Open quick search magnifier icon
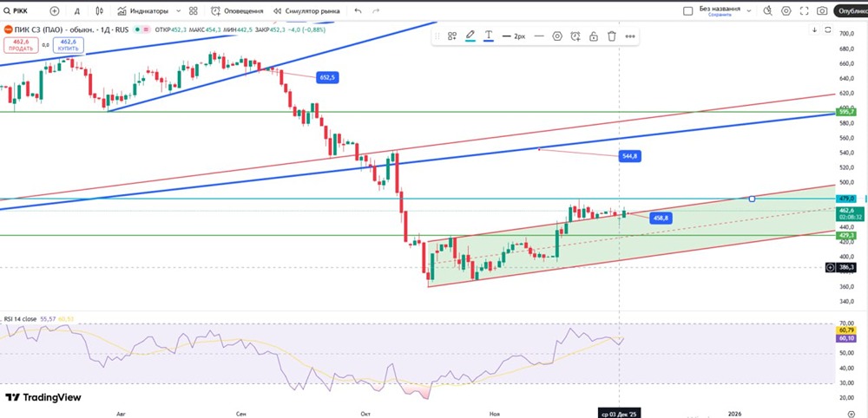Viewport: 868px width, 418px height. (x=767, y=10)
